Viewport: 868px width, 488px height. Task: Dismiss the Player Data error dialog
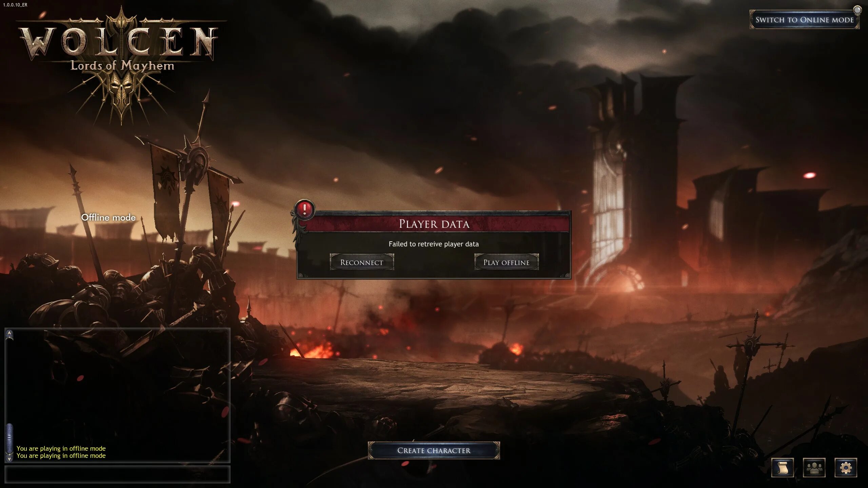(x=506, y=262)
